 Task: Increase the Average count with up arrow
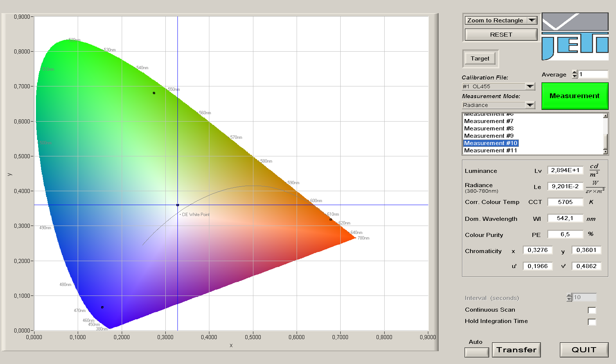[x=575, y=72]
